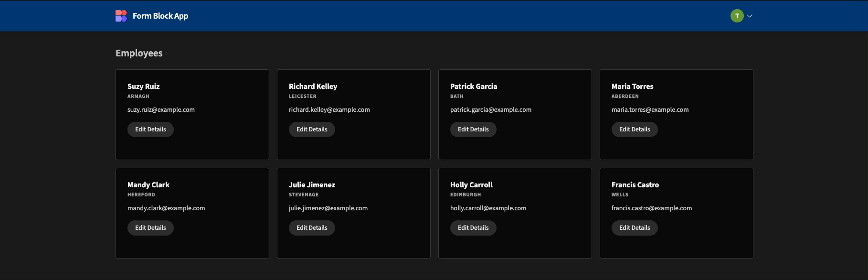Click the STEVENAGE location label
868x280 pixels.
pyautogui.click(x=304, y=195)
